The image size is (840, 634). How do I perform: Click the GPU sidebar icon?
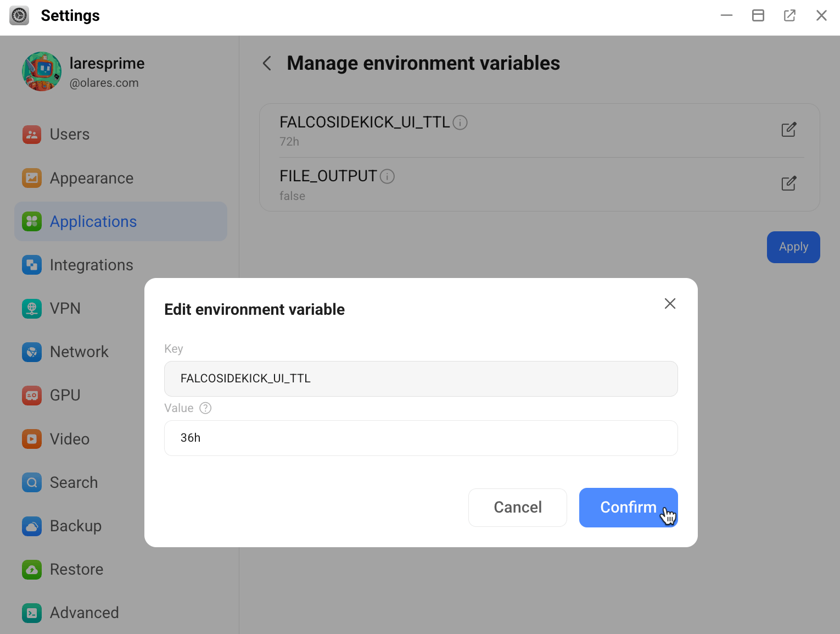pyautogui.click(x=32, y=396)
